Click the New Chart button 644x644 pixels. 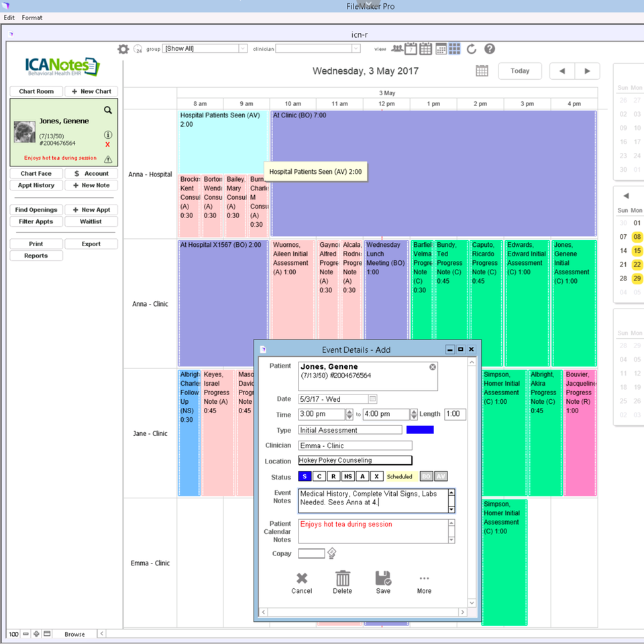coord(91,91)
